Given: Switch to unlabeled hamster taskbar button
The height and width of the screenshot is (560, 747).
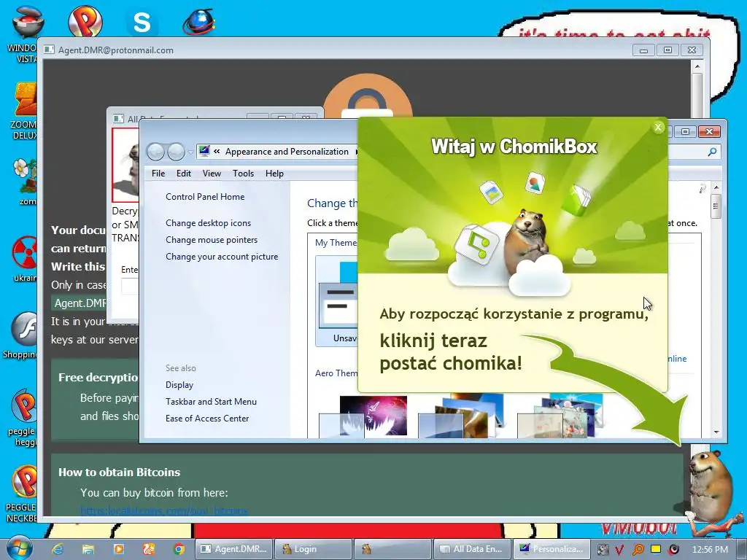Looking at the screenshot, I should (x=393, y=549).
